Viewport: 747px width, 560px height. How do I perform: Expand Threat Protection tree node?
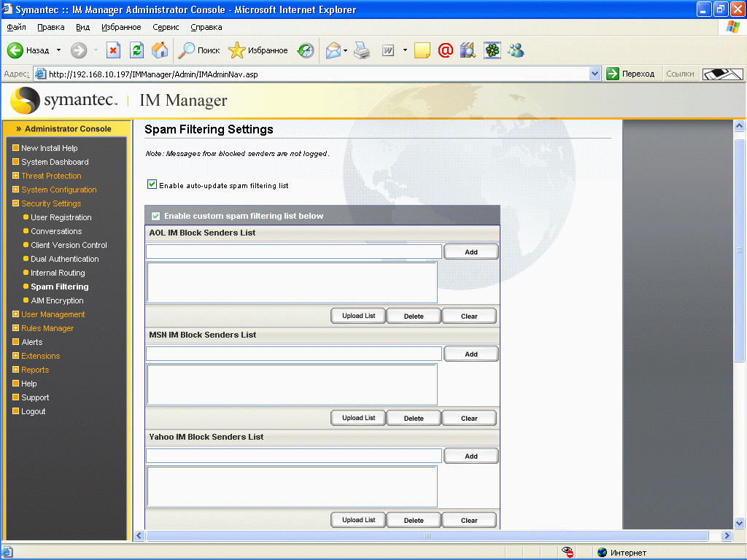[15, 175]
